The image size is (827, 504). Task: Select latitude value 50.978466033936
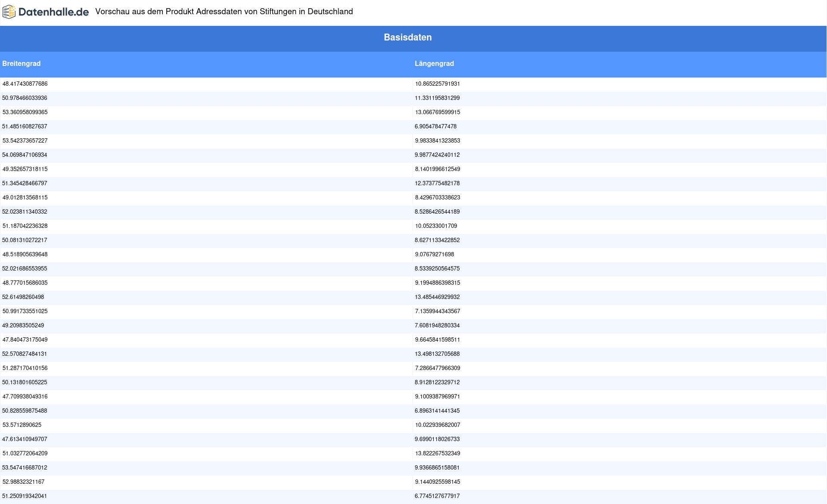click(x=25, y=98)
